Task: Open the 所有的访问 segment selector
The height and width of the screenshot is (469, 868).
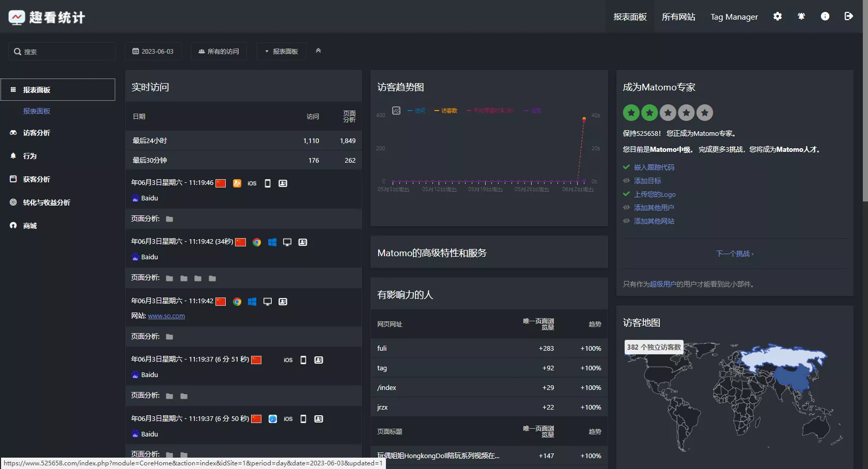Action: (x=219, y=52)
